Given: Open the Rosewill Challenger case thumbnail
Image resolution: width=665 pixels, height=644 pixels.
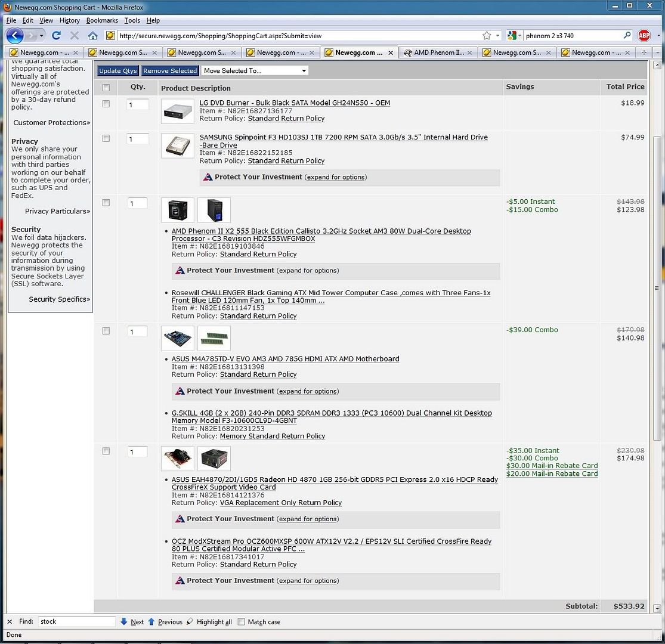Looking at the screenshot, I should point(214,210).
